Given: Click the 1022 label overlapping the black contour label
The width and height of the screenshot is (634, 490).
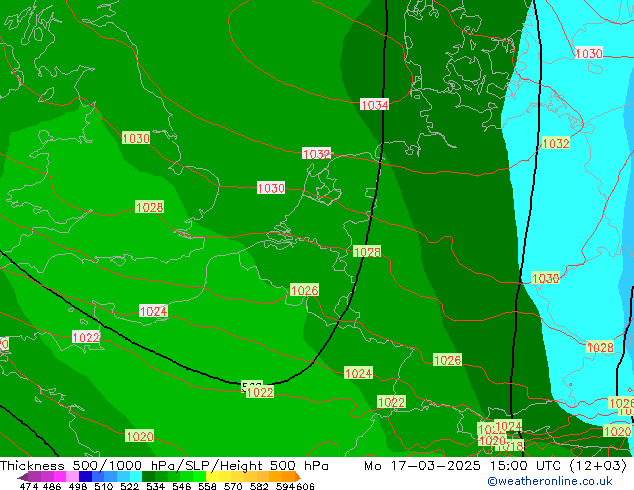Looking at the screenshot, I should pos(260,392).
